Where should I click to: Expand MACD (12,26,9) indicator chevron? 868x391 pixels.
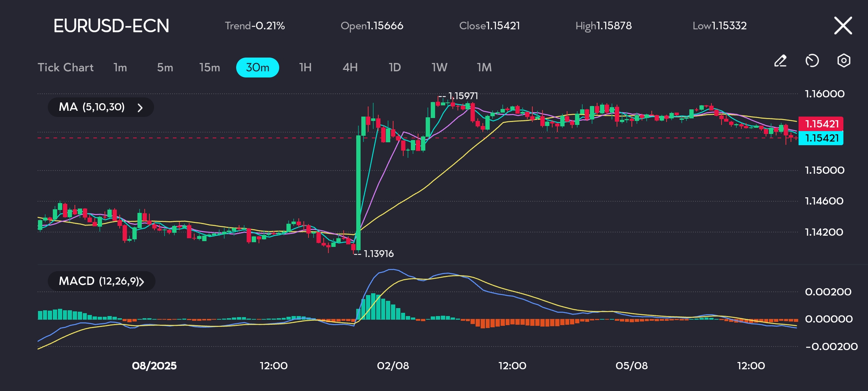coord(141,282)
